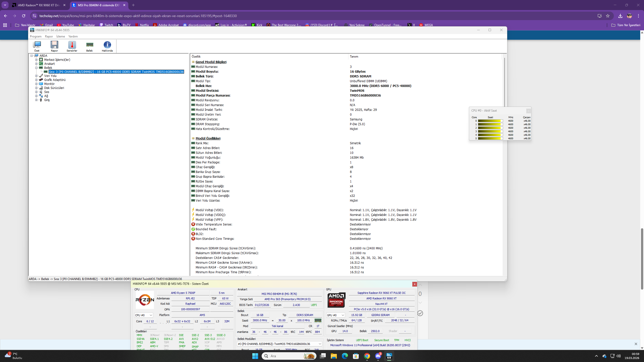The image size is (644, 362).
Task: Open the Chrome profile avatar
Action: [629, 16]
